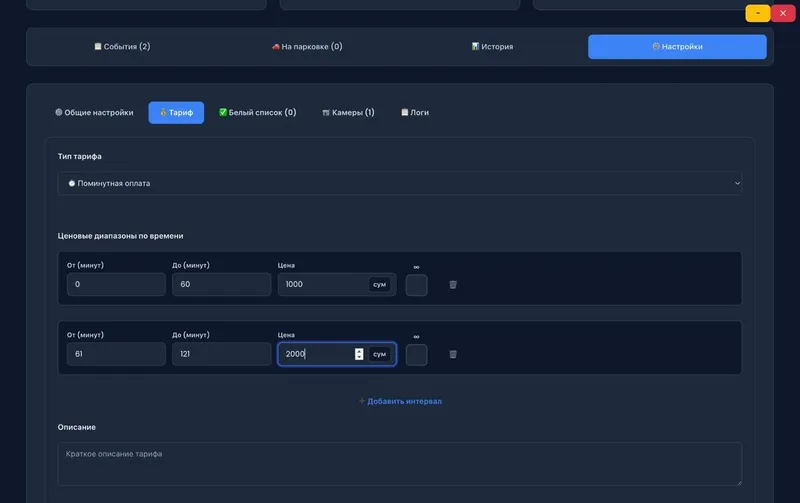Focus От (минут) field with value 61
Screen dimensions: 800x503
pyautogui.click(x=116, y=354)
